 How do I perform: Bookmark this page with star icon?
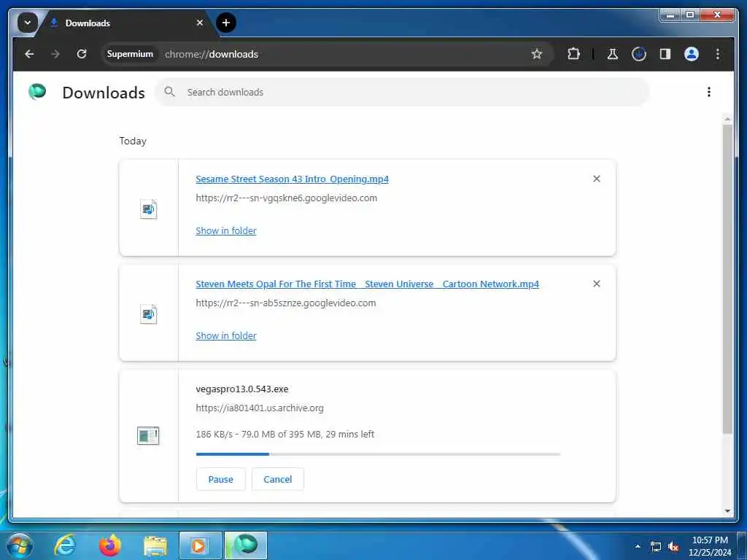pos(537,54)
